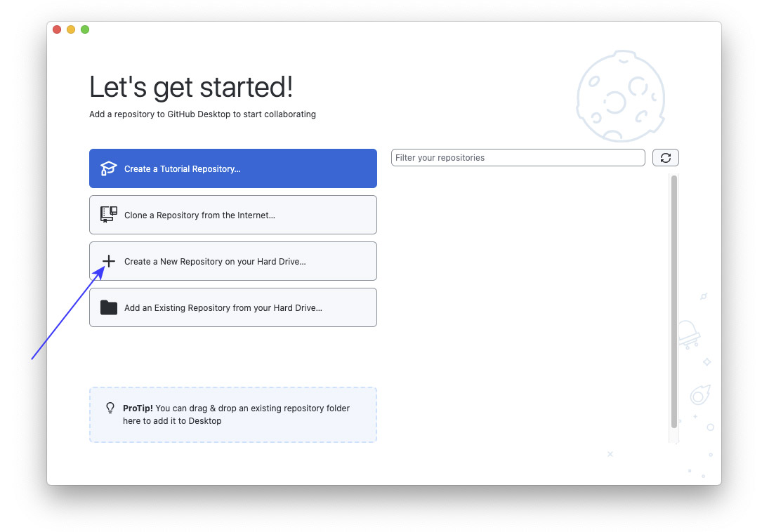Minimize the window with yellow button
The width and height of the screenshot is (769, 532).
[71, 29]
